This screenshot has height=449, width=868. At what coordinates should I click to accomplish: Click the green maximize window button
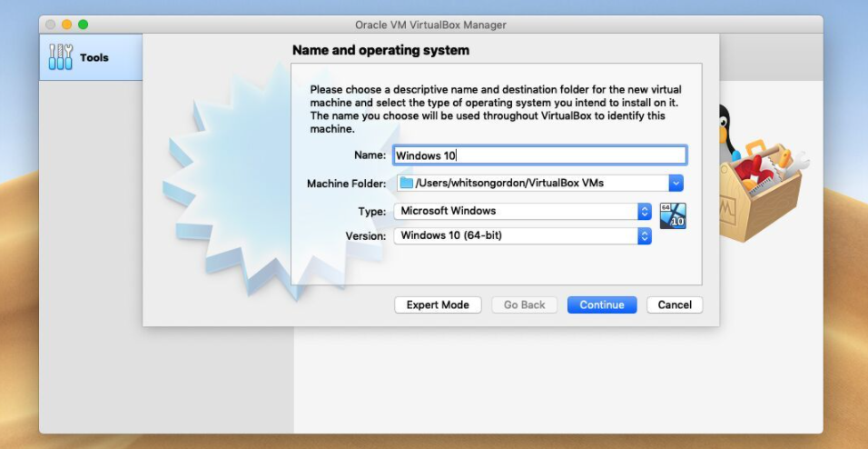coord(83,25)
